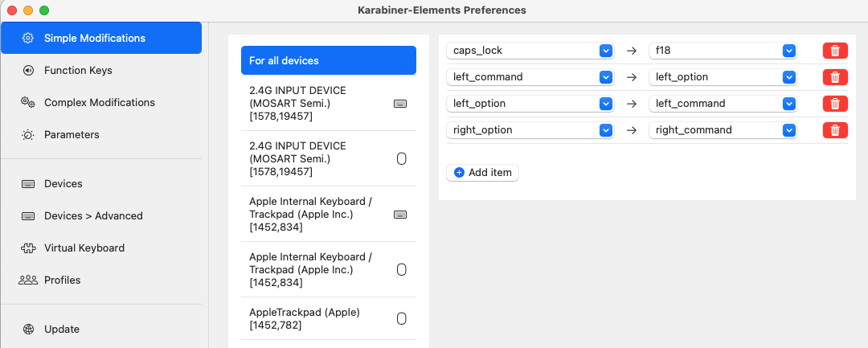Click the puzzle piece icon beside Virtual Keyboard

tap(27, 248)
